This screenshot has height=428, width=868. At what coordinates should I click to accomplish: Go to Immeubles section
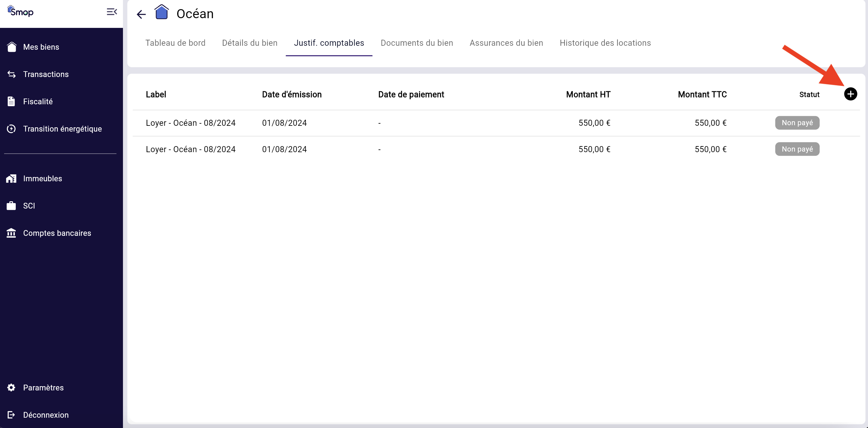point(42,179)
